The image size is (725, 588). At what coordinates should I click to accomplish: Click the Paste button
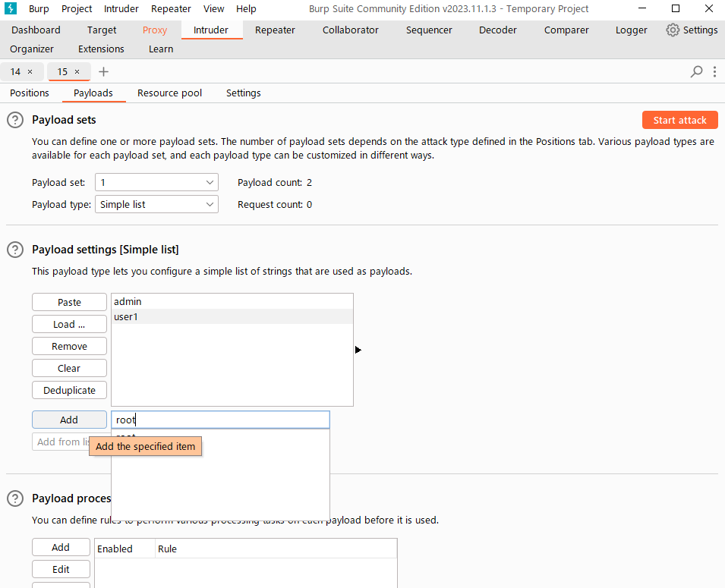click(69, 302)
